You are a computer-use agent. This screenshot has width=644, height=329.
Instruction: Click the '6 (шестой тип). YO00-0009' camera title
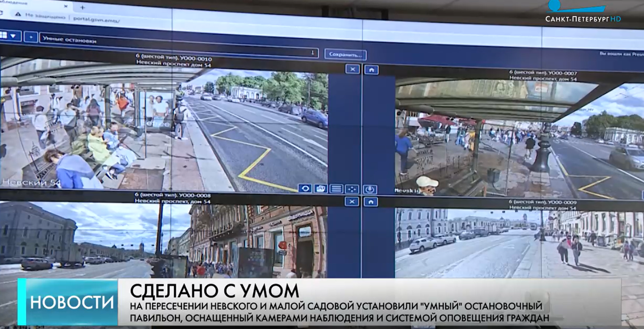point(543,202)
